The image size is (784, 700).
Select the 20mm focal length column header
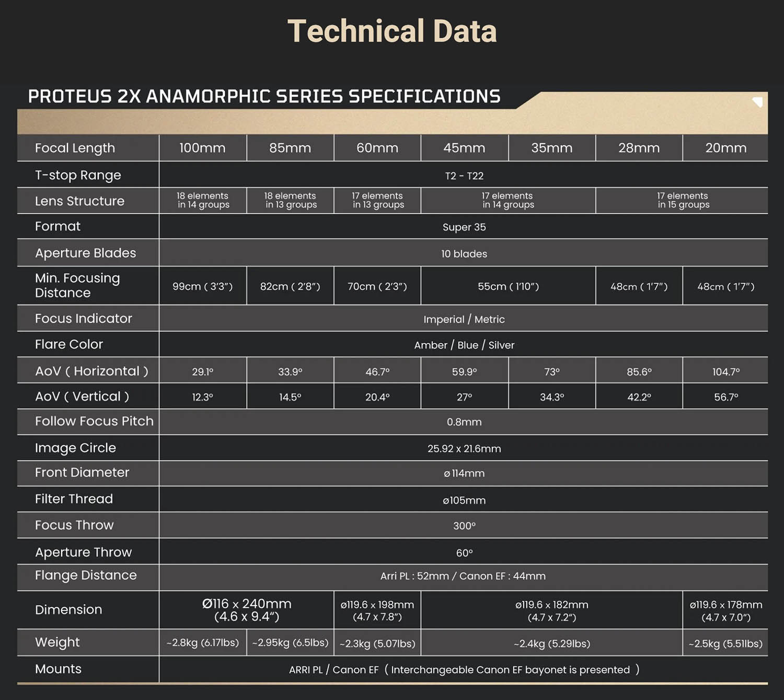pos(725,148)
